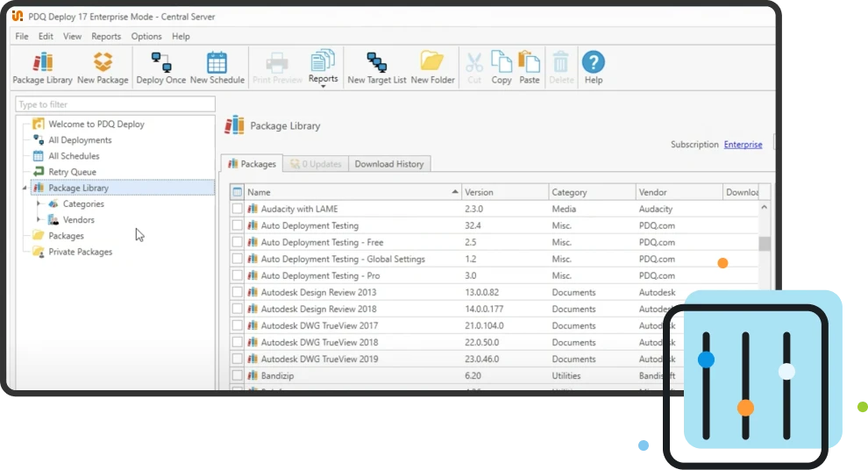Check Autodesk Design Review 2018 checkbox

237,309
